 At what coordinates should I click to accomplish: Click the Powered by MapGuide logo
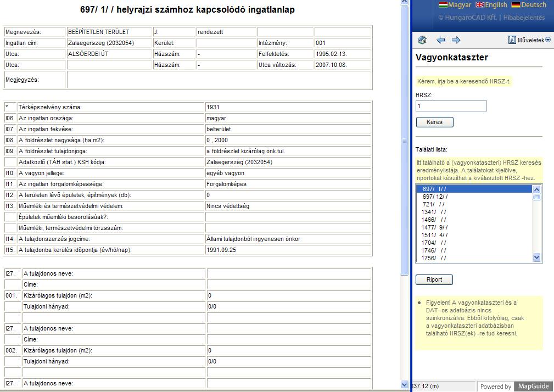(516, 387)
